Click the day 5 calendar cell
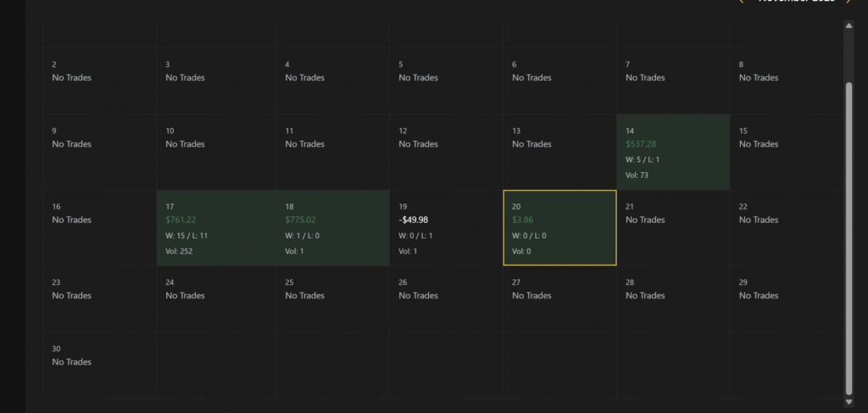 coord(447,81)
